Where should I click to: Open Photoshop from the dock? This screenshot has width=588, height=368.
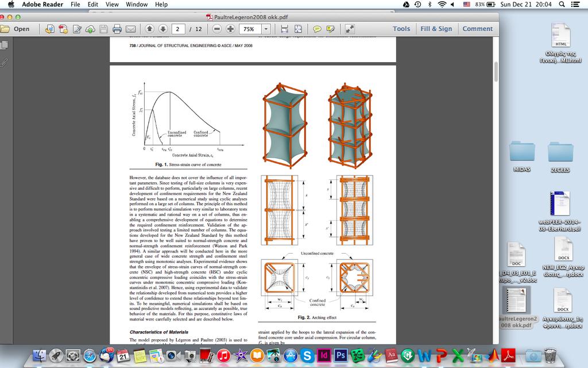(x=341, y=355)
